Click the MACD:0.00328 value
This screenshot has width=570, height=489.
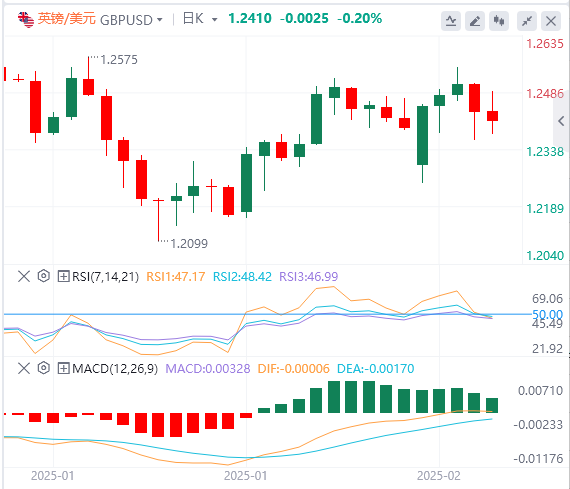click(208, 369)
